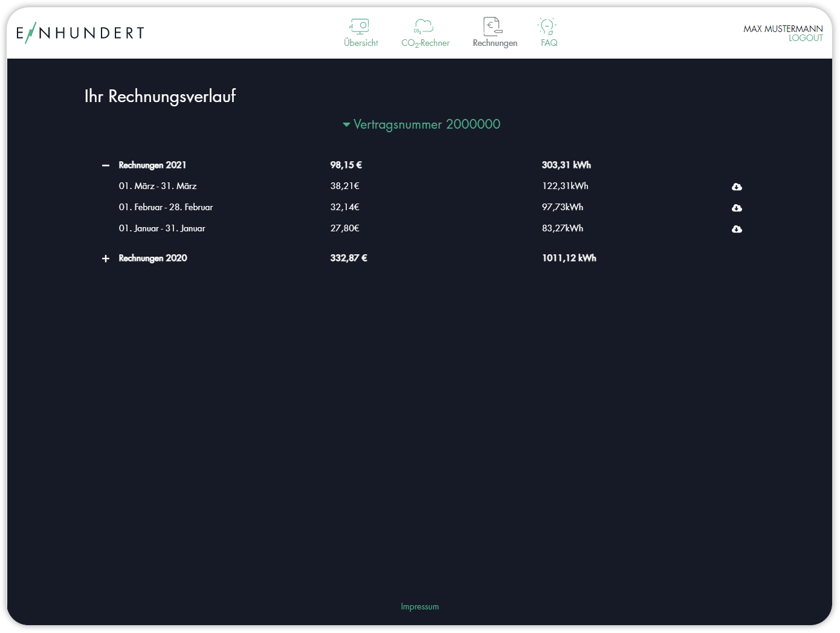Screen dimensions: 840x633
Task: Open the Rechnungen invoice icon
Action: (493, 26)
